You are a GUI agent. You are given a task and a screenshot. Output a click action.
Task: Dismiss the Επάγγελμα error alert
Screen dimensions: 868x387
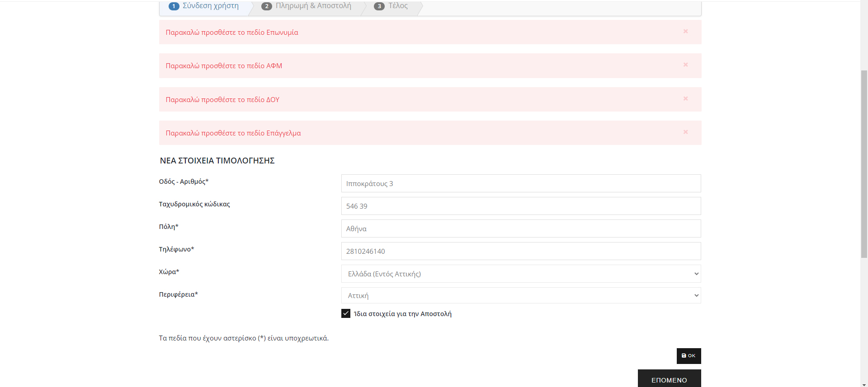[685, 132]
